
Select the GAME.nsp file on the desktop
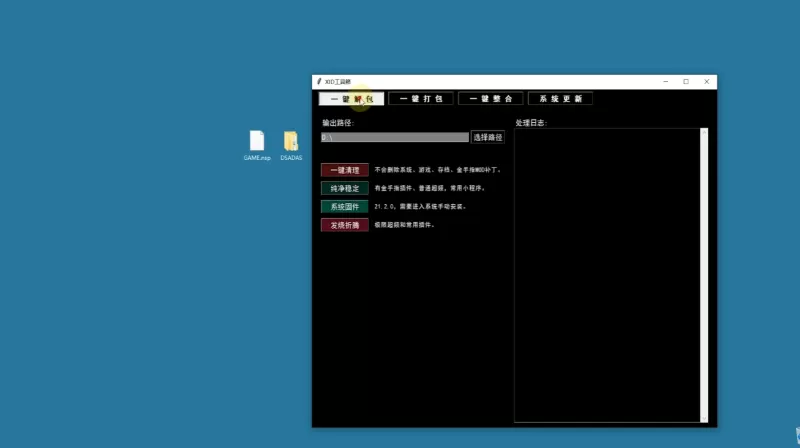point(257,145)
